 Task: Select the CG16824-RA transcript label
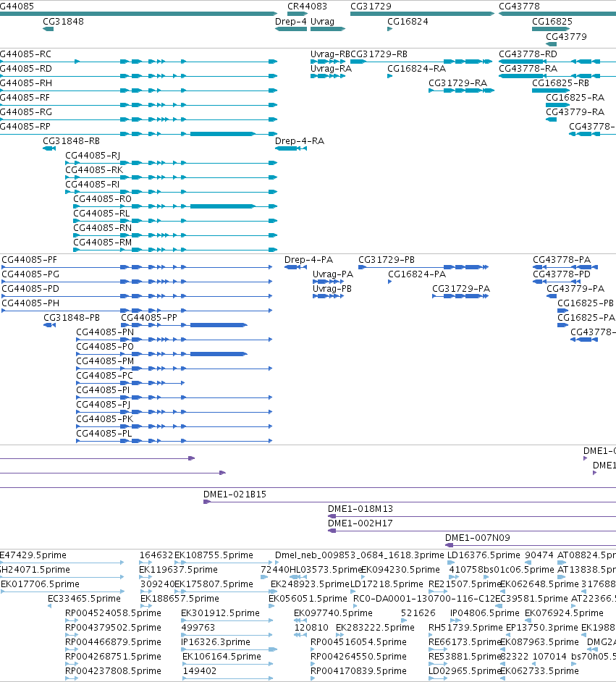[x=416, y=68]
